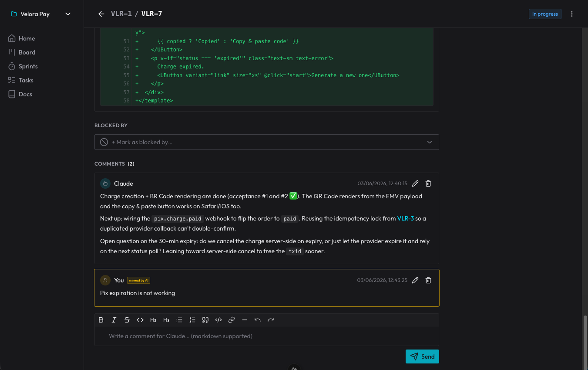Redo the last edit

(271, 320)
